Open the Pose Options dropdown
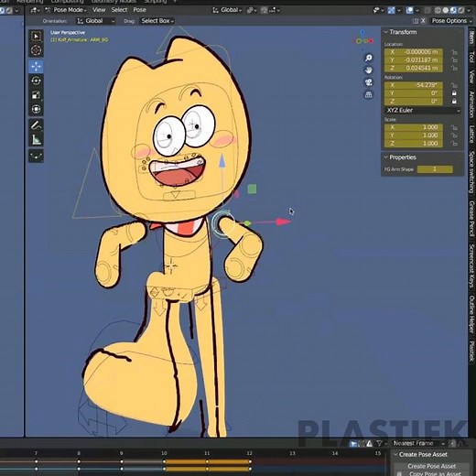This screenshot has height=476, width=476. point(451,21)
